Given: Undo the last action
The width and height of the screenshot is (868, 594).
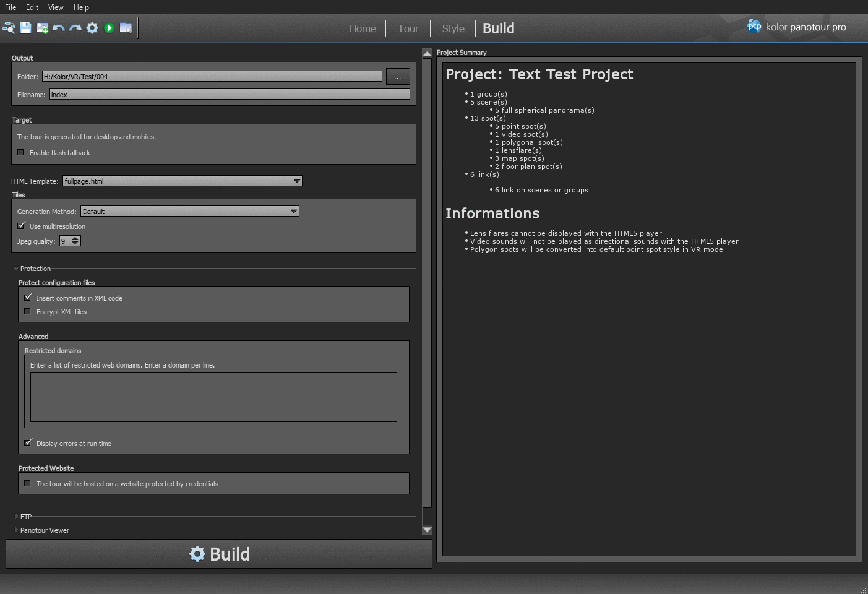Looking at the screenshot, I should [x=59, y=28].
